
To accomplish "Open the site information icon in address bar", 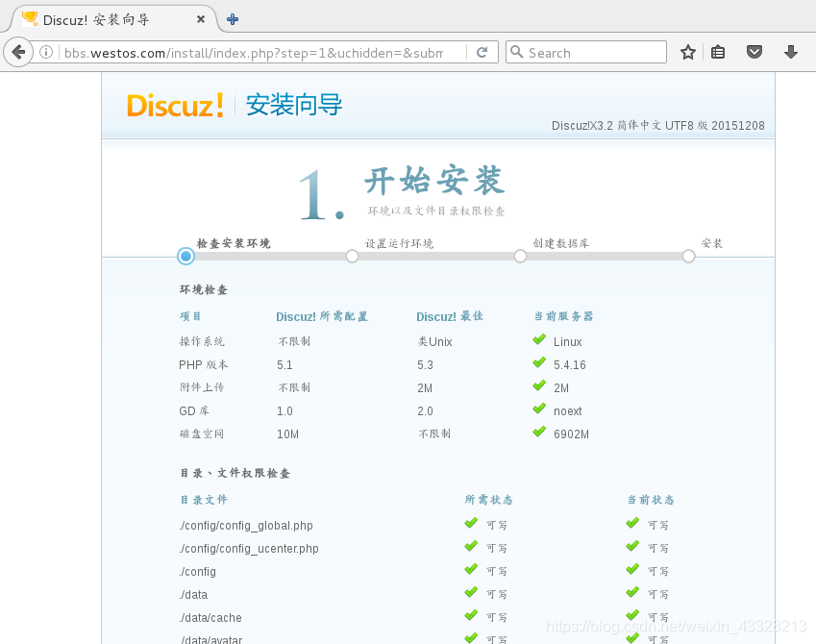I will tap(46, 52).
